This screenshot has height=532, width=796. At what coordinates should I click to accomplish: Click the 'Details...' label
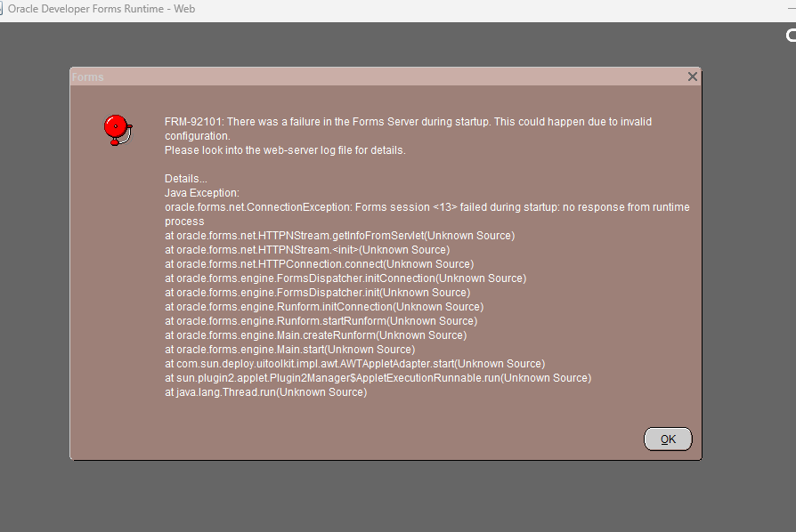[185, 179]
